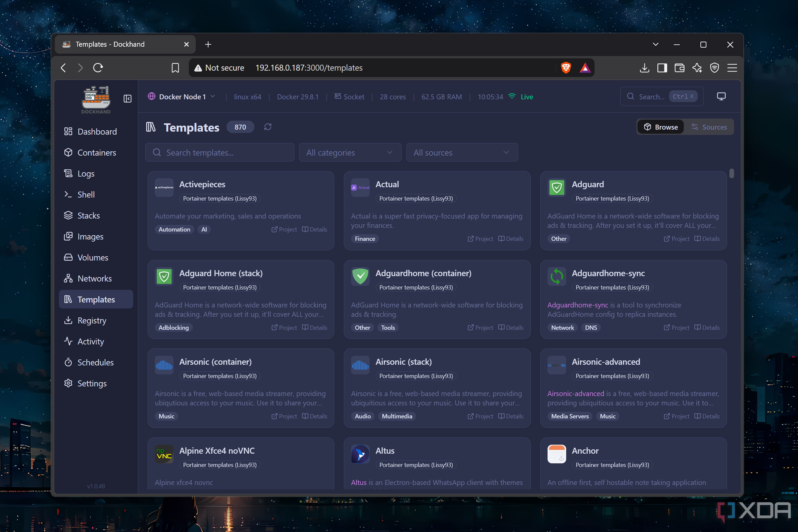Open the browser tab list chevron
Image resolution: width=798 pixels, height=532 pixels.
(656, 44)
